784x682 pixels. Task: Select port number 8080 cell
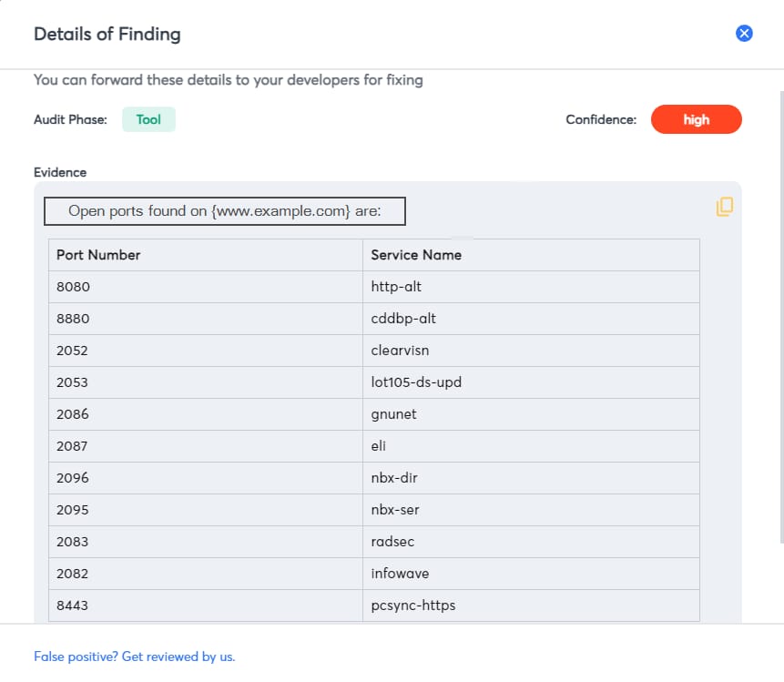(x=206, y=287)
